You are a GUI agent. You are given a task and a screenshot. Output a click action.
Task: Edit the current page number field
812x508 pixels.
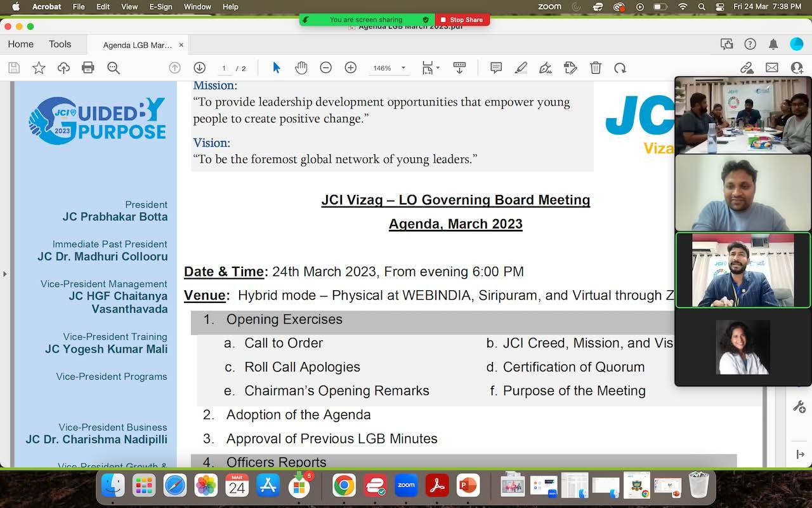click(x=224, y=68)
